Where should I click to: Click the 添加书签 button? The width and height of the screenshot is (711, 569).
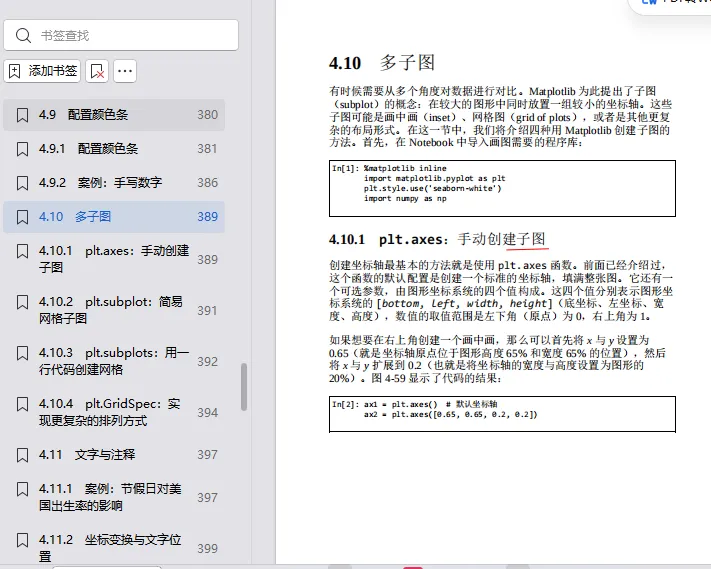coord(42,71)
